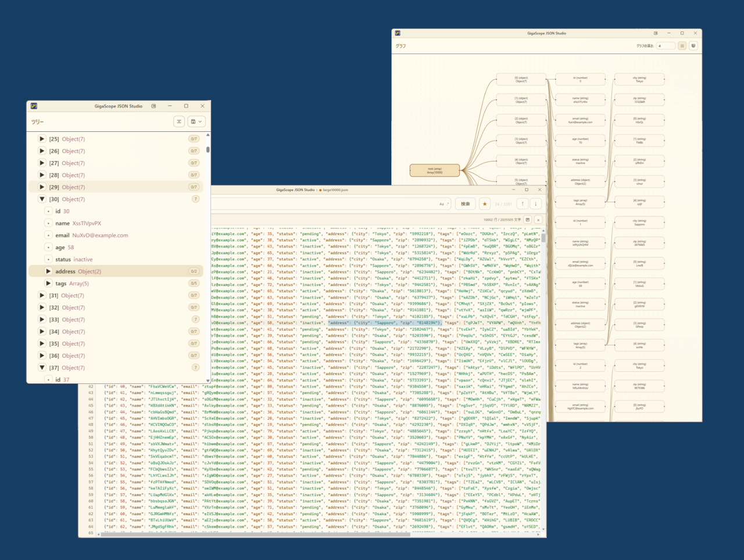Click the グラフ panel heading
This screenshot has width=744, height=560.
pyautogui.click(x=401, y=46)
